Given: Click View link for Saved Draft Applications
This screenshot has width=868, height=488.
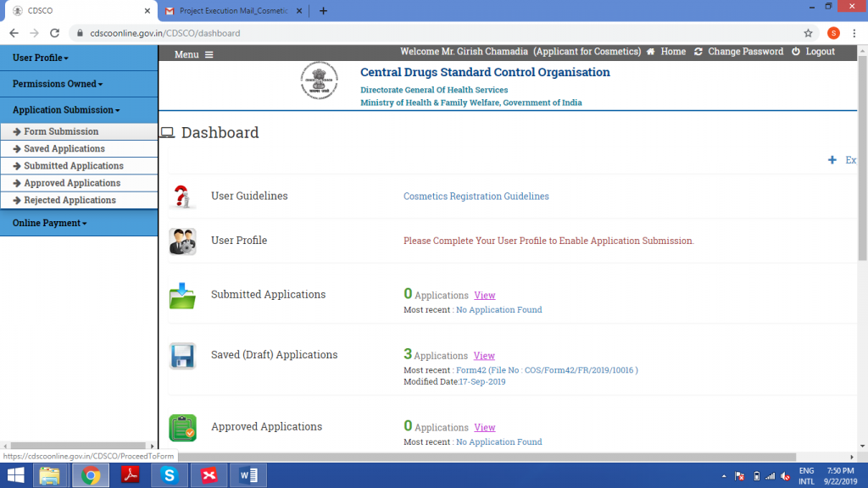Looking at the screenshot, I should [x=484, y=355].
